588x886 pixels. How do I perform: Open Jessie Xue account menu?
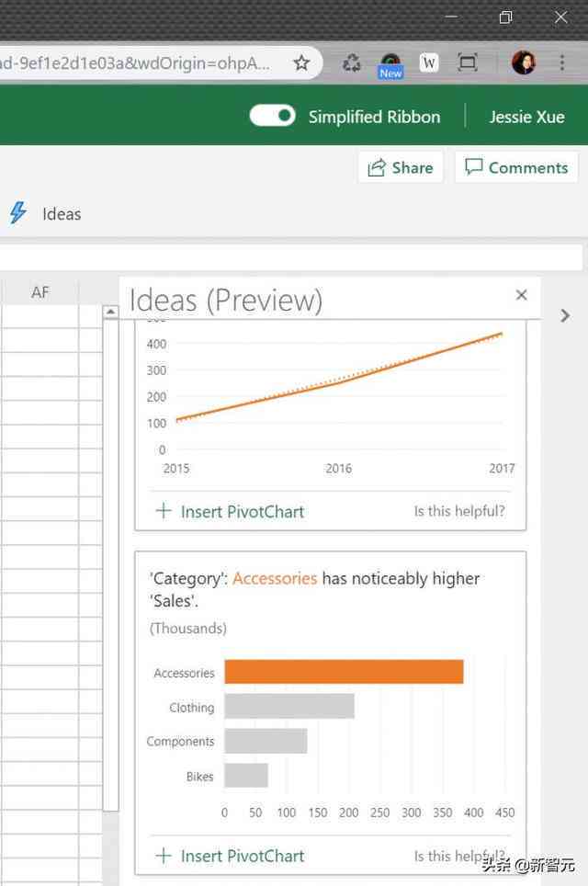(526, 117)
